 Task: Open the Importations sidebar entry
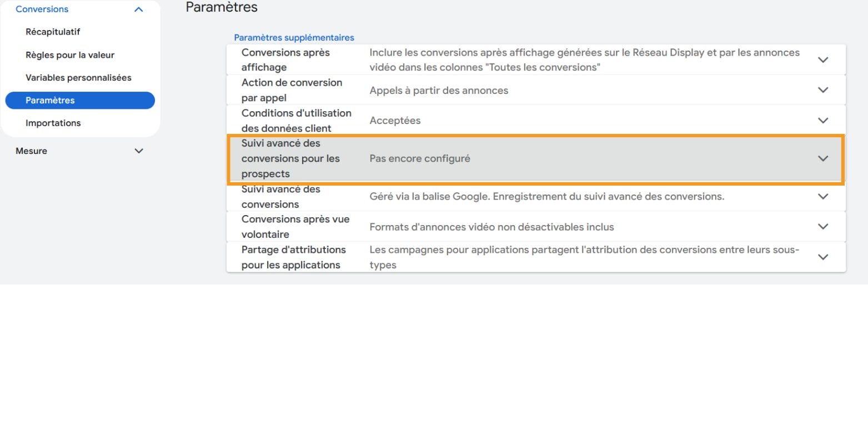click(x=53, y=123)
